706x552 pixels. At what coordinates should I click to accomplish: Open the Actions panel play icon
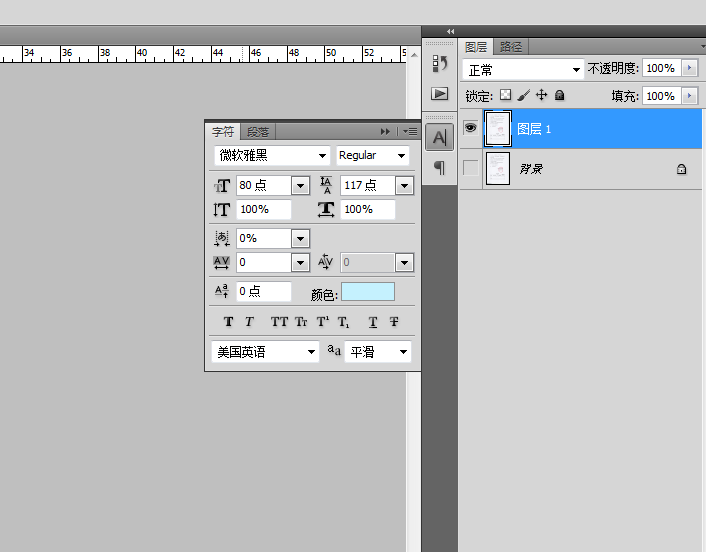[439, 93]
